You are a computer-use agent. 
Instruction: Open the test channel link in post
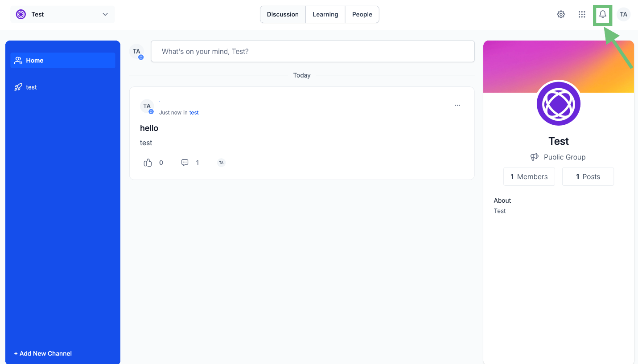coord(194,113)
